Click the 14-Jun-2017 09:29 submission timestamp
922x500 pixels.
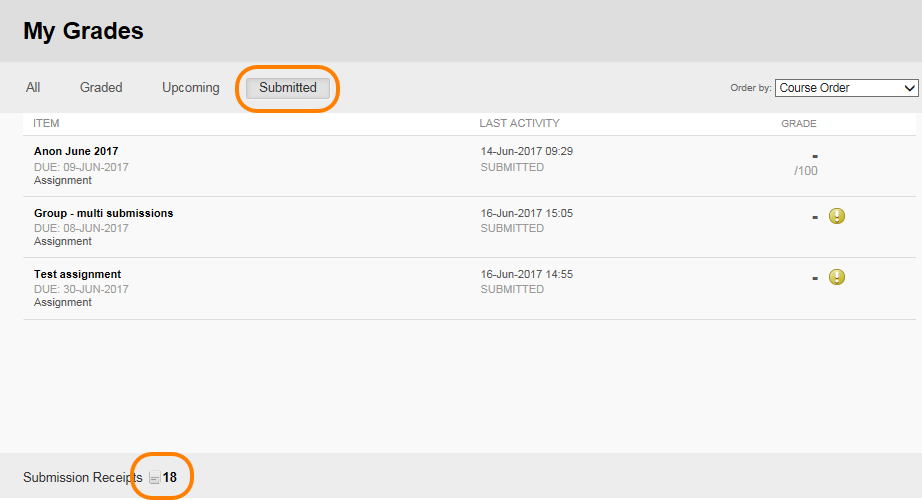pos(527,151)
